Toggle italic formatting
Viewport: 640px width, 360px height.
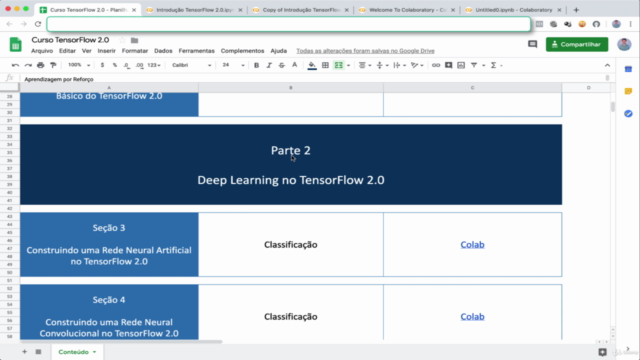269,65
